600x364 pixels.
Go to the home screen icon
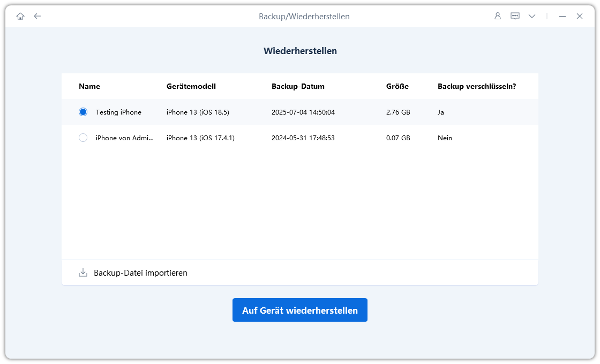coord(20,16)
